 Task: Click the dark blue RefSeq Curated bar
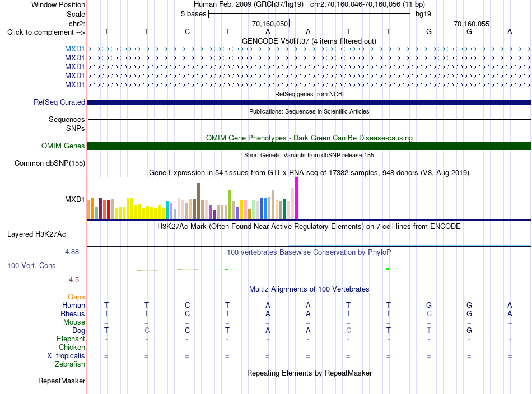coord(309,102)
